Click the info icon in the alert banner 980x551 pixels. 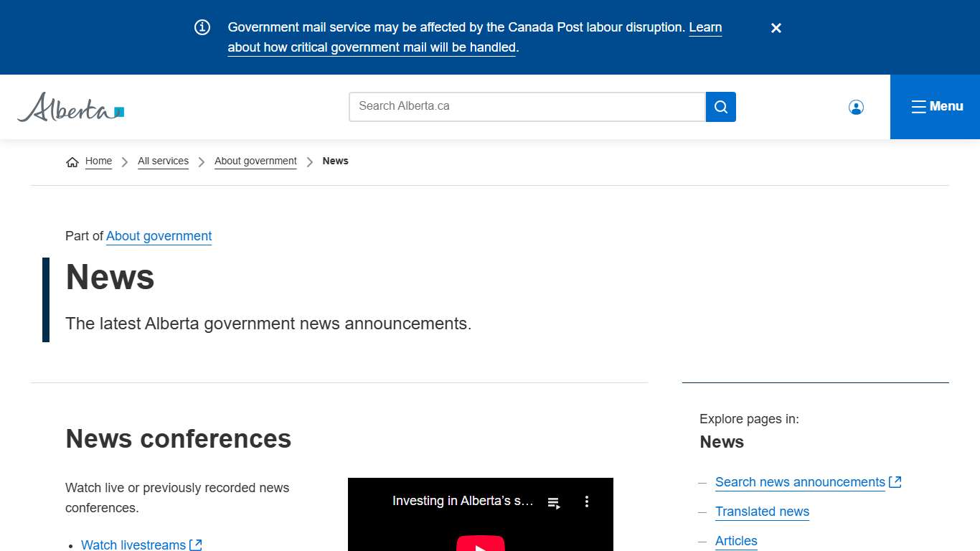[x=202, y=27]
